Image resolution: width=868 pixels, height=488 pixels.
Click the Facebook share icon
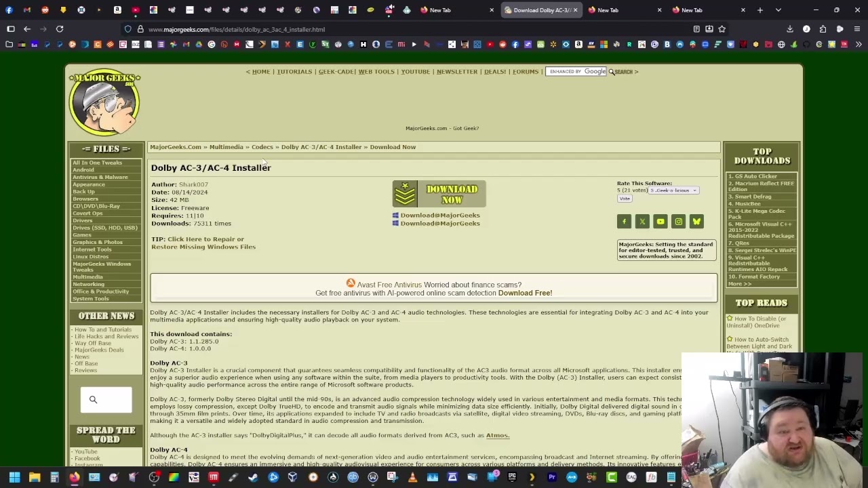[624, 222]
